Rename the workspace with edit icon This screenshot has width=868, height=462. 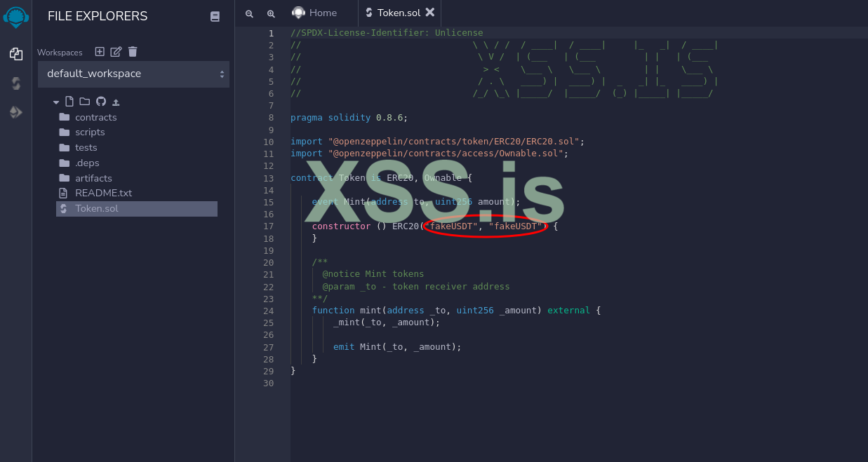pyautogui.click(x=116, y=51)
